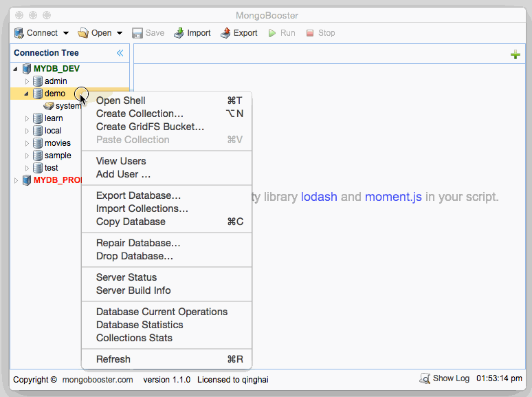Select Create GridFS Bucket... menu entry
The height and width of the screenshot is (397, 532).
166,127
